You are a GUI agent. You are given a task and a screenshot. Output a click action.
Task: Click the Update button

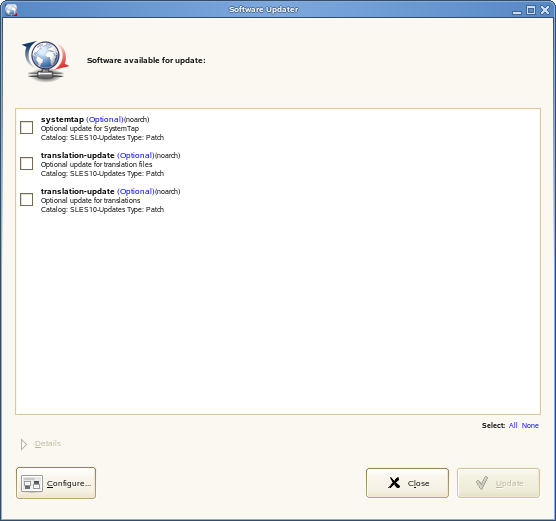(x=498, y=483)
